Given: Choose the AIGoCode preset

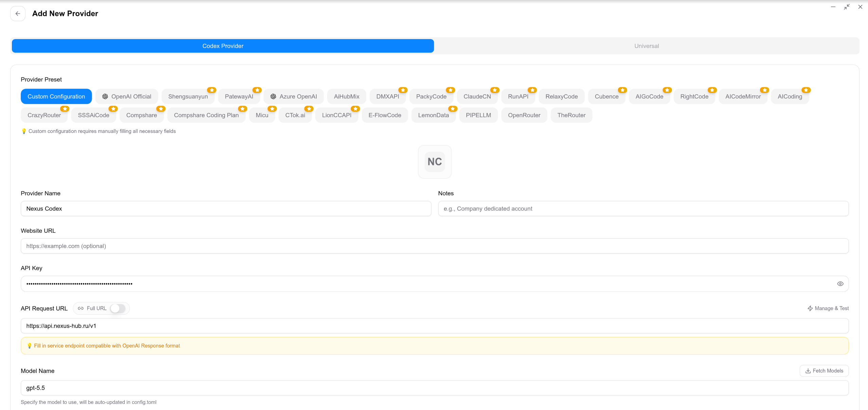Looking at the screenshot, I should pyautogui.click(x=649, y=96).
